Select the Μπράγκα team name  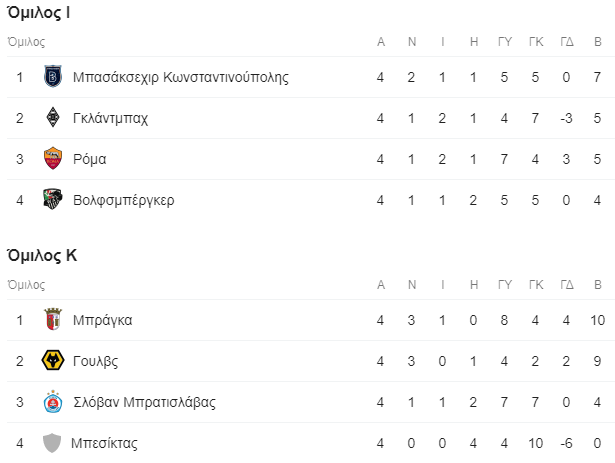pyautogui.click(x=103, y=320)
